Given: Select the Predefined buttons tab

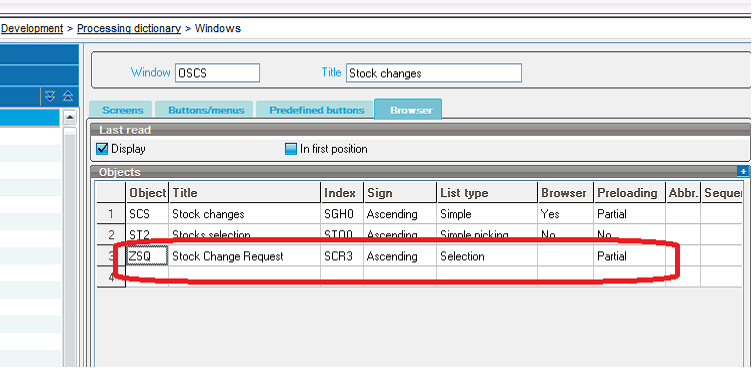Looking at the screenshot, I should click(x=316, y=110).
